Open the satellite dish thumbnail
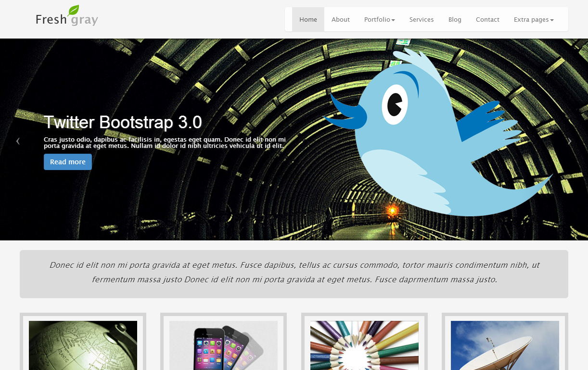 click(x=504, y=345)
